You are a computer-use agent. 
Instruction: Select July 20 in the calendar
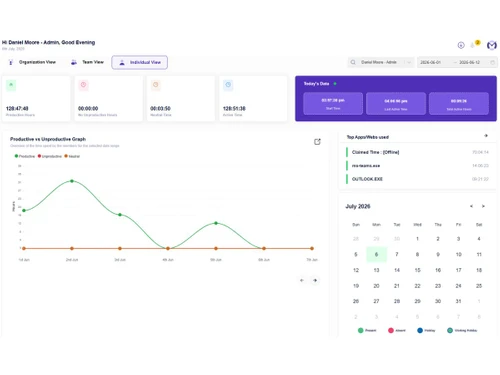tap(376, 286)
